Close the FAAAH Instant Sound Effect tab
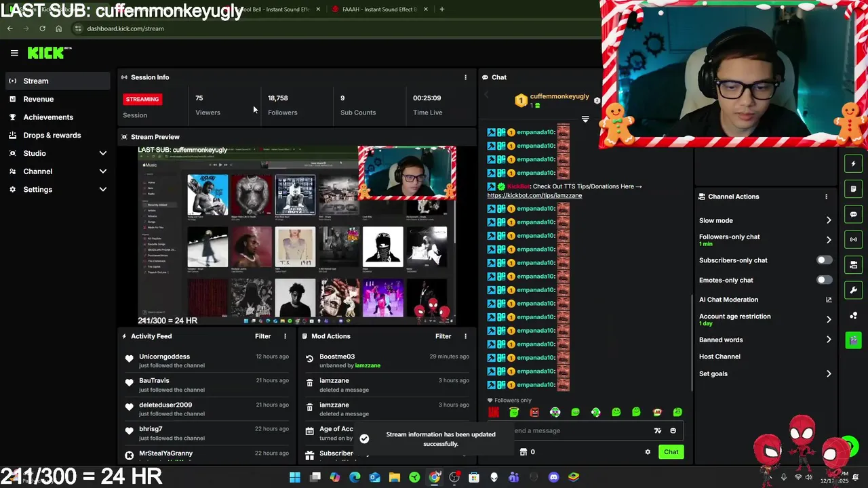 426,9
